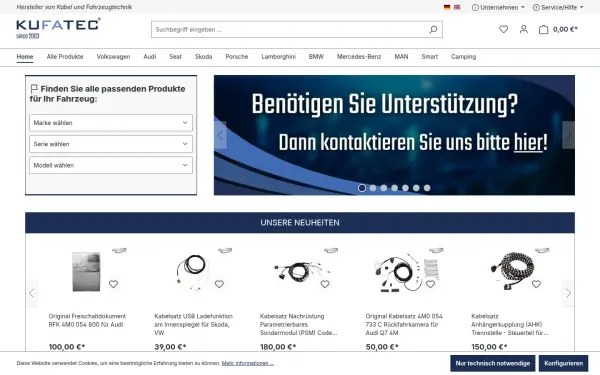
Task: Click the search magnifier icon
Action: click(x=433, y=29)
